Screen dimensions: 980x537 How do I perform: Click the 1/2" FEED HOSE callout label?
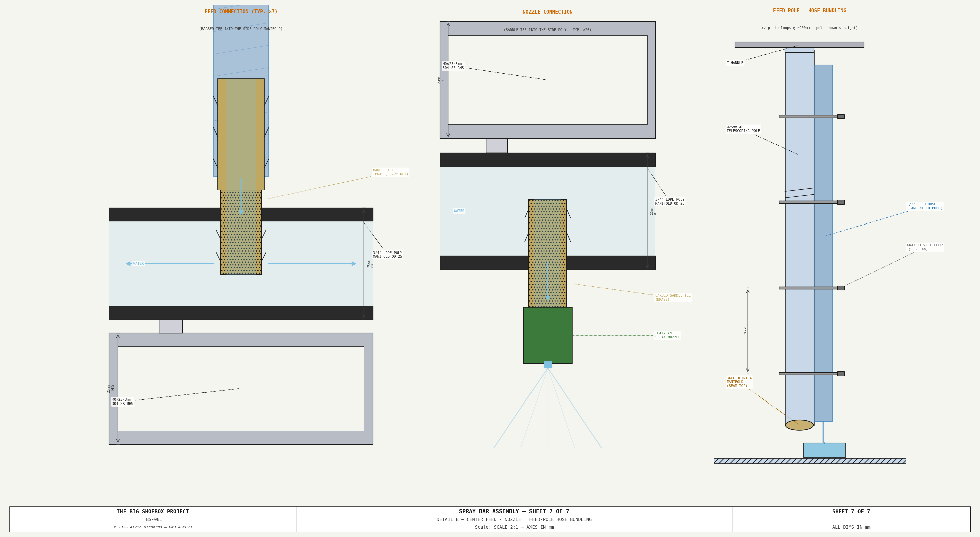[x=924, y=206]
